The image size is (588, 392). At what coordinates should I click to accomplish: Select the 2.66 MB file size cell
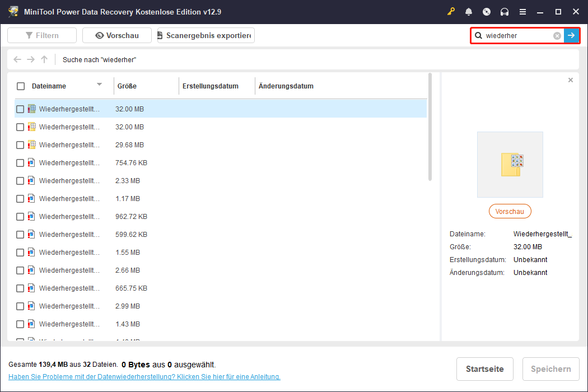click(128, 270)
